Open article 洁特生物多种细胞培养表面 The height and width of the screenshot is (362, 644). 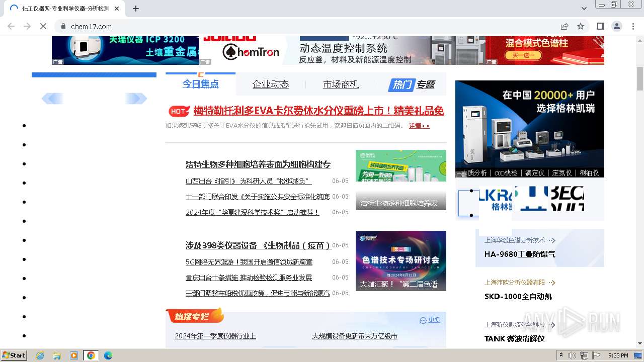[258, 164]
